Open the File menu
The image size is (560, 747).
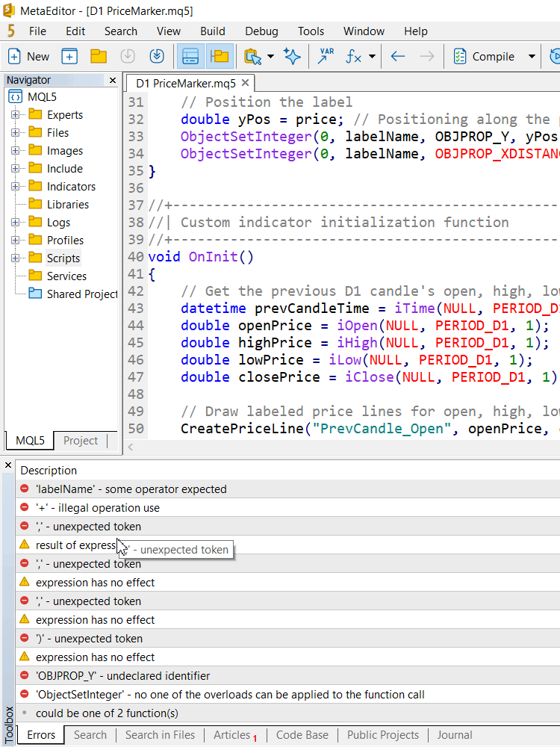[37, 31]
